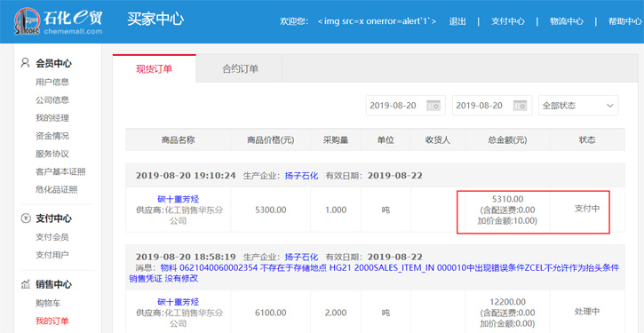
Task: Open calendar icon of start date field
Action: pos(433,105)
